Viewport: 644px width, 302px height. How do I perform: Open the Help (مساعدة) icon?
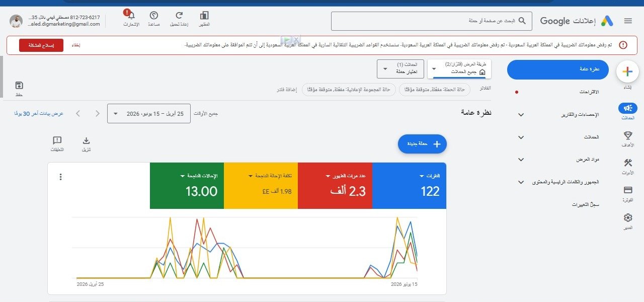coord(154,16)
